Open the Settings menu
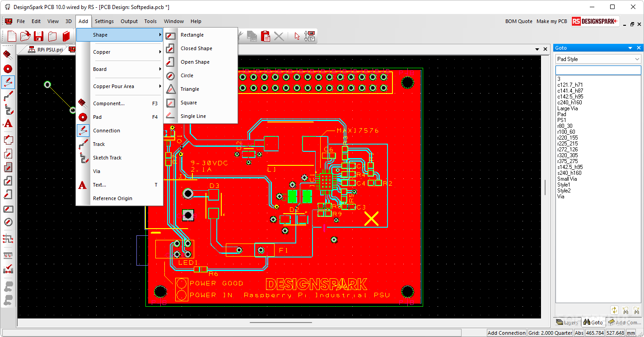Image resolution: width=644 pixels, height=337 pixels. (x=104, y=21)
